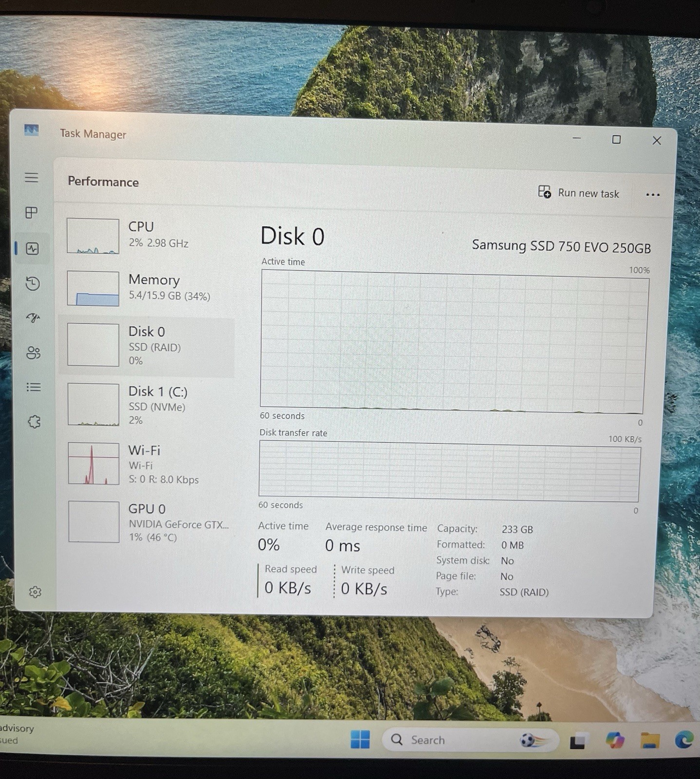Click Run new task button
This screenshot has width=700, height=779.
click(x=579, y=193)
